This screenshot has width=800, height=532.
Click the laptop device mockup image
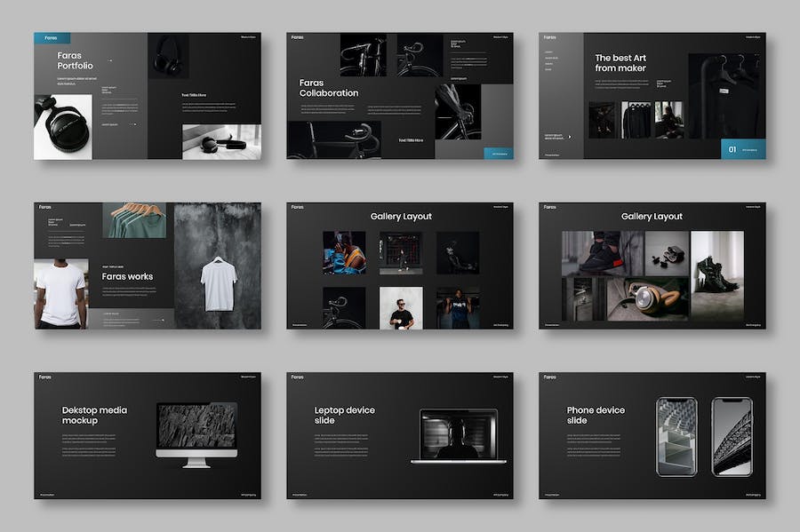click(458, 435)
